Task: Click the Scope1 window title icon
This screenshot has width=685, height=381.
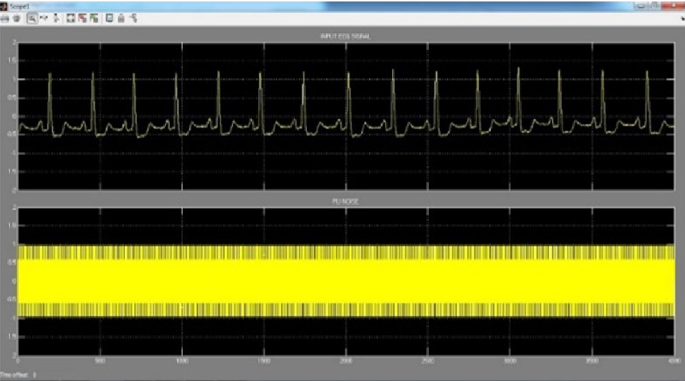Action: pos(4,6)
